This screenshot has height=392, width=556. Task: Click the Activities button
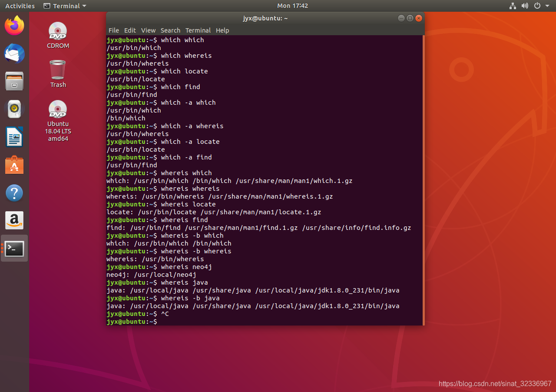tap(20, 6)
